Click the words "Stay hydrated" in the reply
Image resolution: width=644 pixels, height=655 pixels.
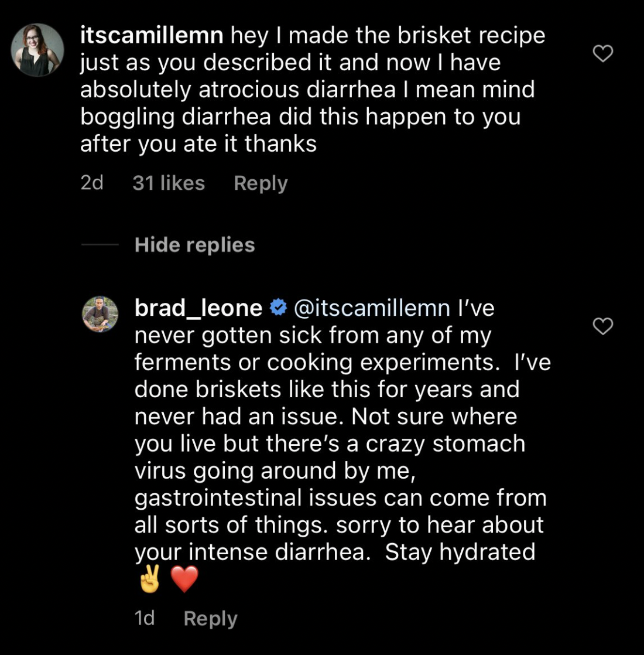point(460,552)
